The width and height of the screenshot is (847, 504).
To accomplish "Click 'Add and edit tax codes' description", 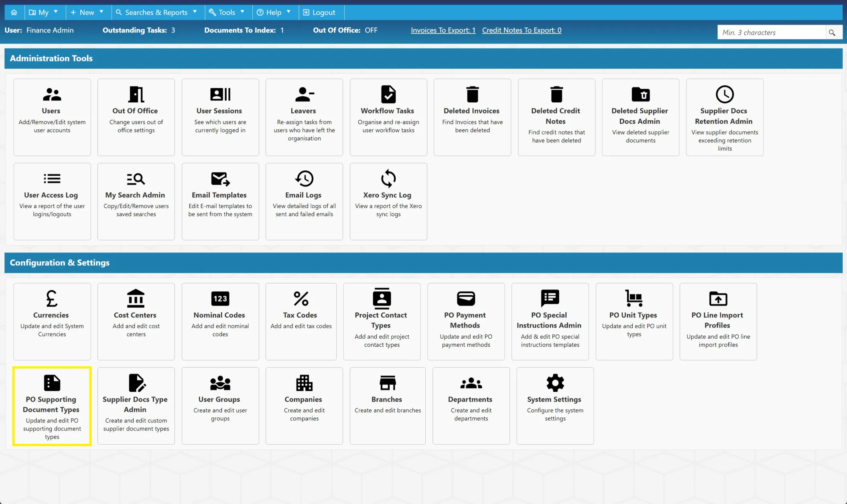I will coord(301,326).
